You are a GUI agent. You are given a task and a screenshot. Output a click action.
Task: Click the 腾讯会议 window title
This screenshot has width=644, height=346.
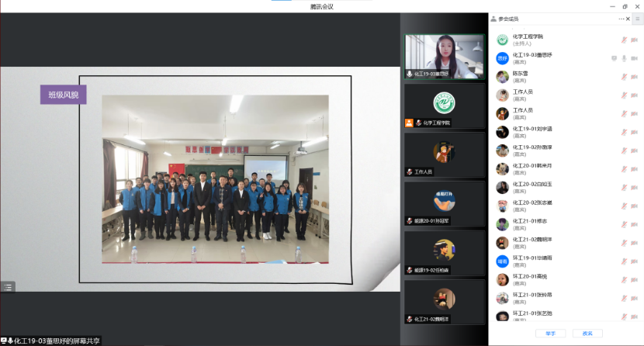[x=321, y=6]
